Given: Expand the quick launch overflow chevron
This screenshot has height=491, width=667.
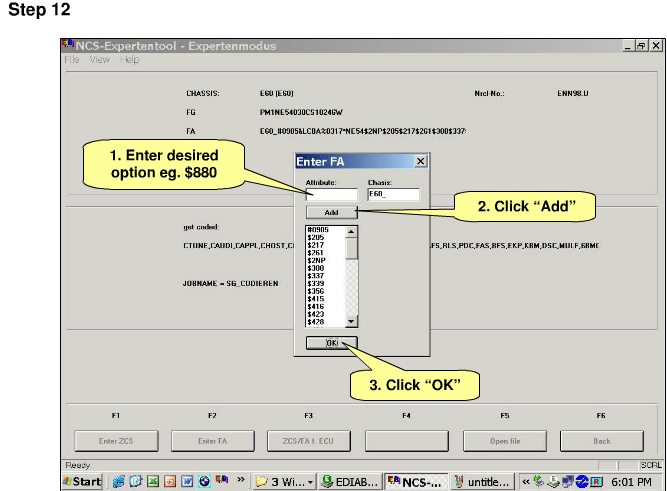Looking at the screenshot, I should tap(241, 480).
